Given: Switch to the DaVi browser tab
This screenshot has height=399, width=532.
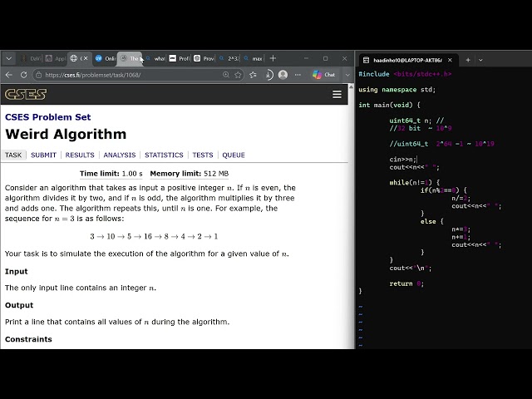Looking at the screenshot, I should [31, 59].
